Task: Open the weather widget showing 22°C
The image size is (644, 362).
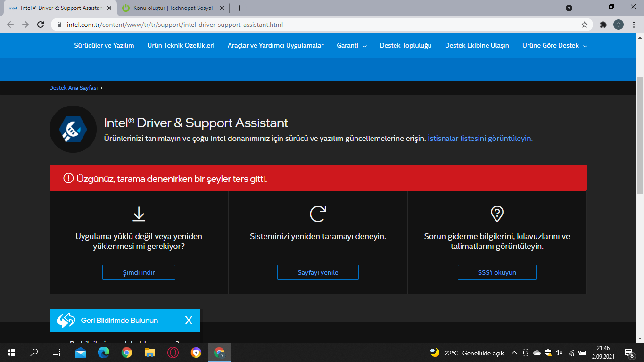Action: [467, 353]
